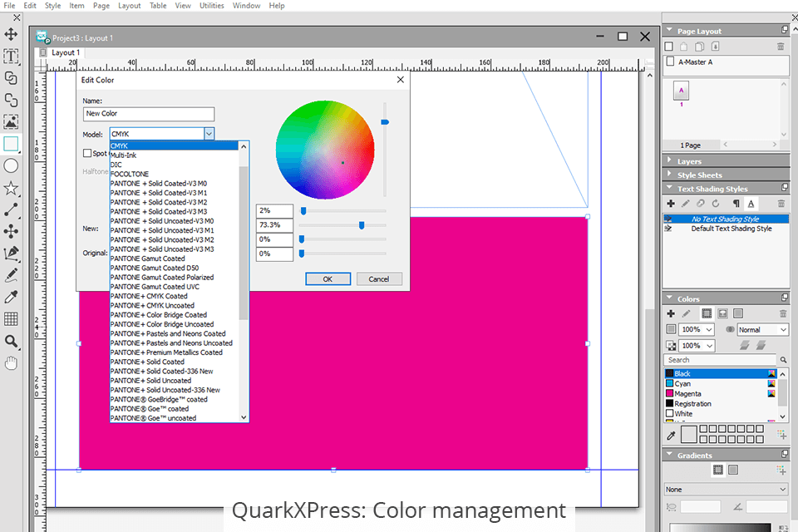798x532 pixels.
Task: Click the add swatch icon in Gradients
Action: pyautogui.click(x=781, y=470)
